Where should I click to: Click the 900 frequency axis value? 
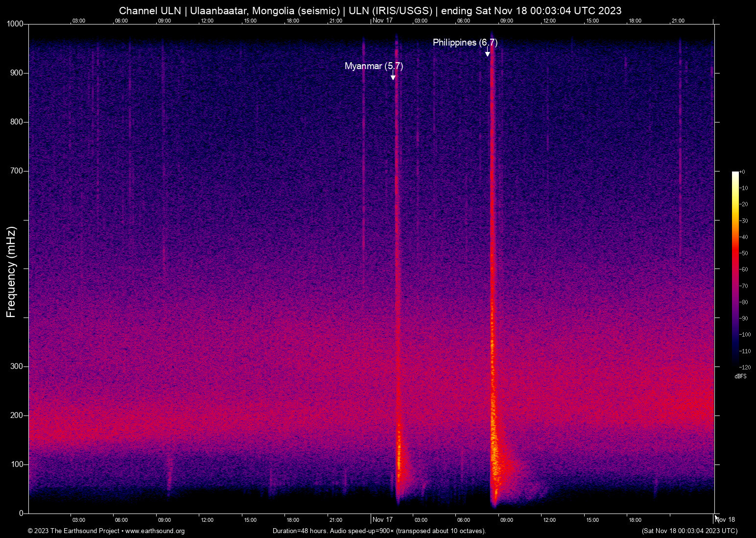point(17,73)
